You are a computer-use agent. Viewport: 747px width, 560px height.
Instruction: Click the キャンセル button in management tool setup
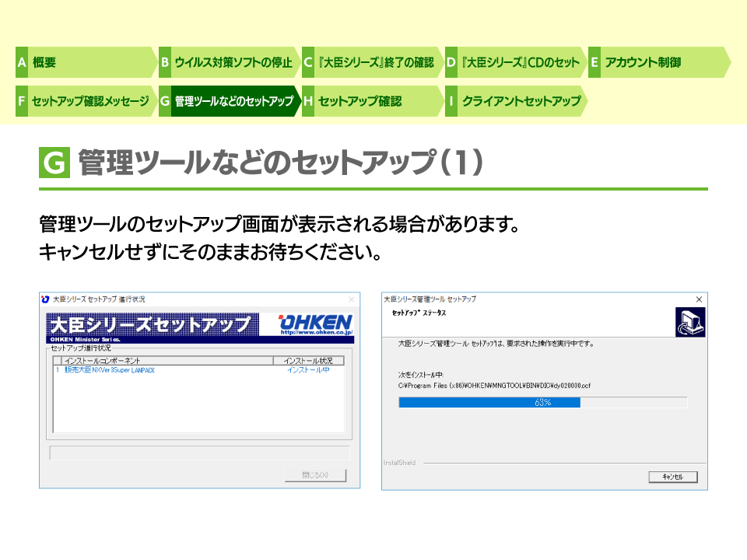coord(672,477)
